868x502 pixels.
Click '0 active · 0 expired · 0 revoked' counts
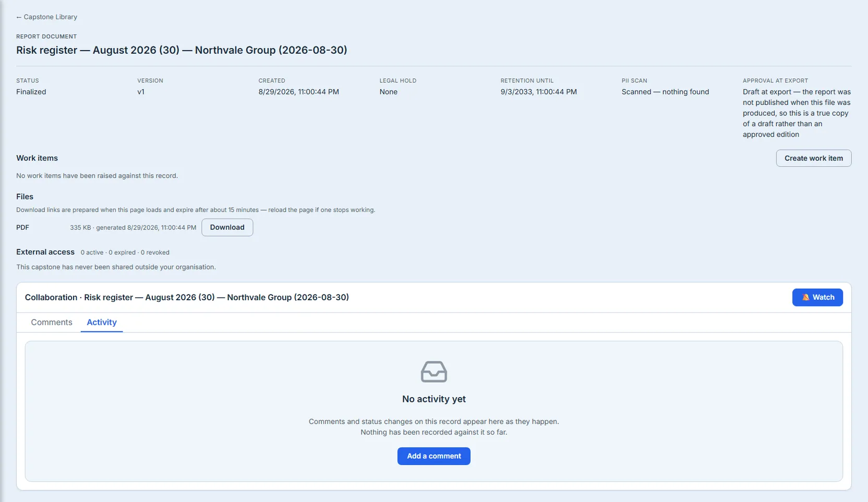(125, 252)
